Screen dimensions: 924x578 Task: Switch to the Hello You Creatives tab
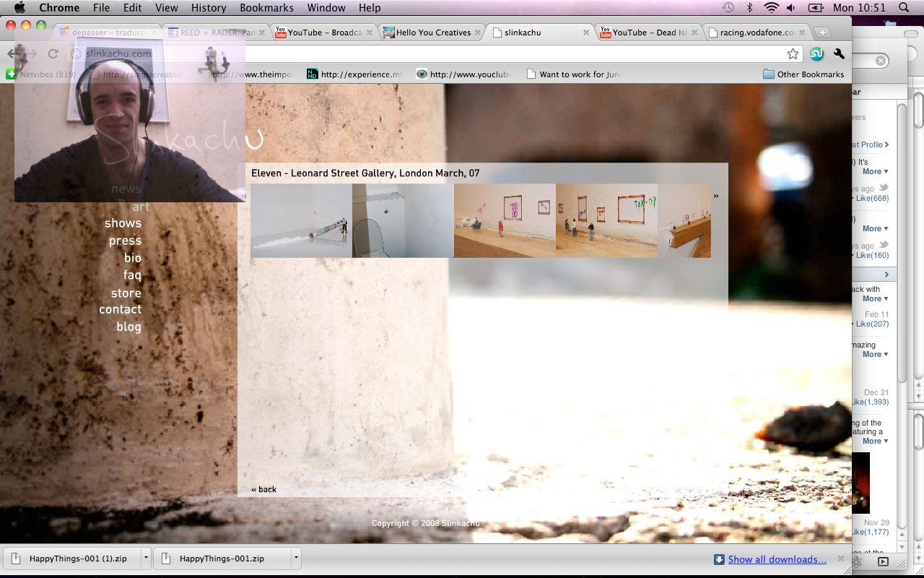[432, 33]
